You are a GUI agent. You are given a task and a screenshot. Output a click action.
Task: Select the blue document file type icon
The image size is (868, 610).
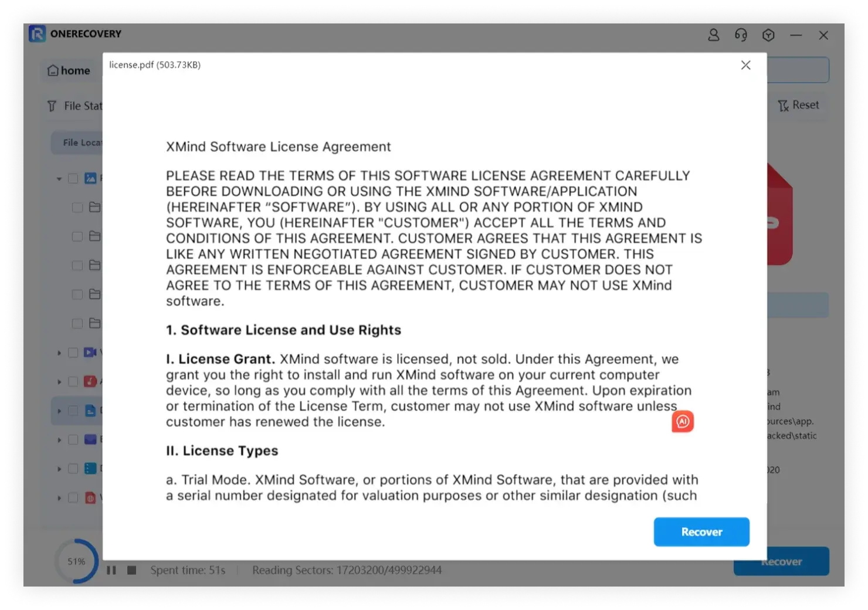click(90, 411)
